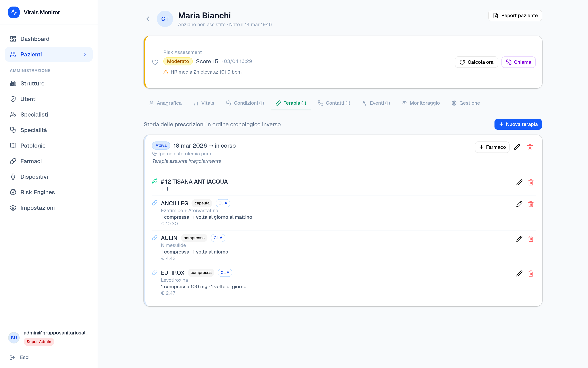Viewport: 588px width, 368px height.
Task: Select the Terapia (1) tab
Action: click(291, 103)
